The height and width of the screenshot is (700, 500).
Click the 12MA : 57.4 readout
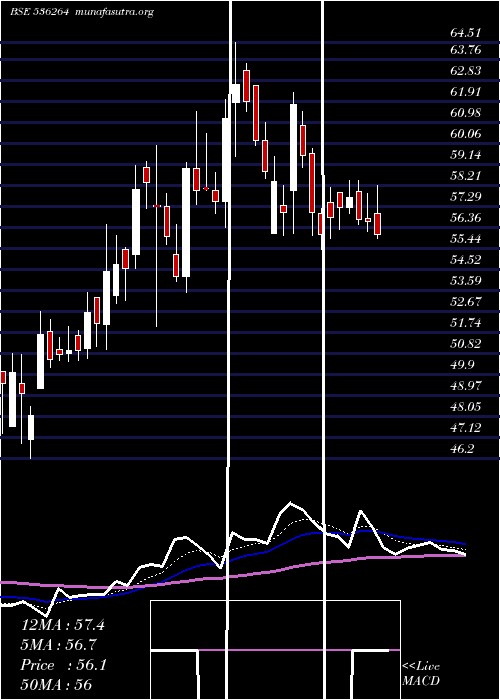pyautogui.click(x=62, y=625)
